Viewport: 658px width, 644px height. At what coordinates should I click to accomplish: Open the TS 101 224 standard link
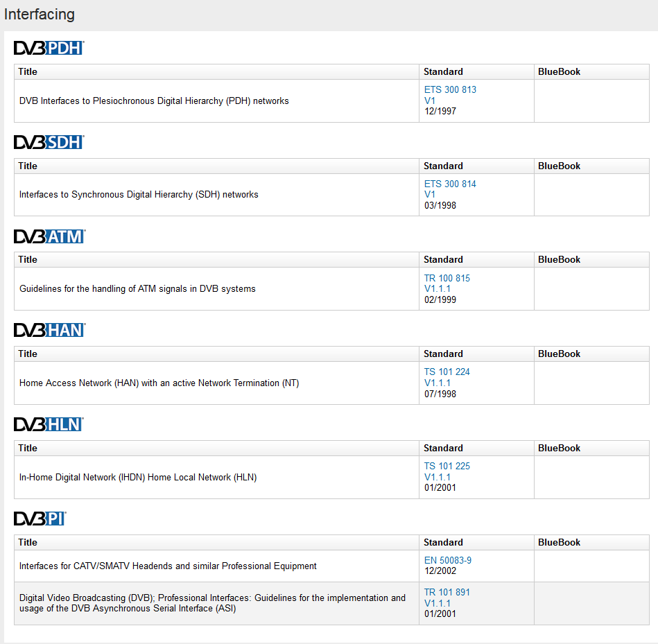[447, 372]
